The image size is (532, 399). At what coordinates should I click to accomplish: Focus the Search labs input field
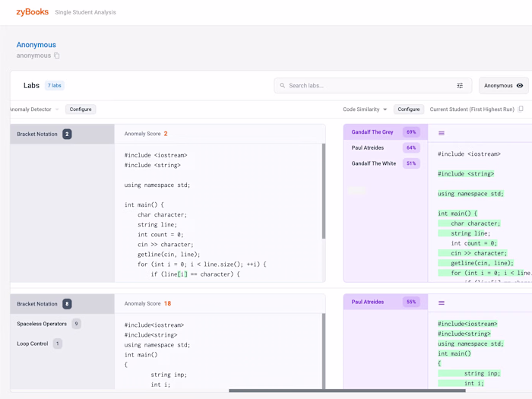click(x=372, y=85)
